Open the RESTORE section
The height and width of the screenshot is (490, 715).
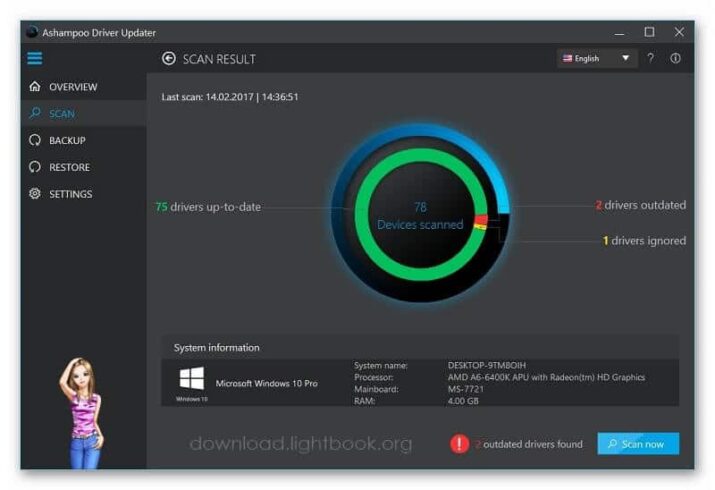(x=83, y=167)
